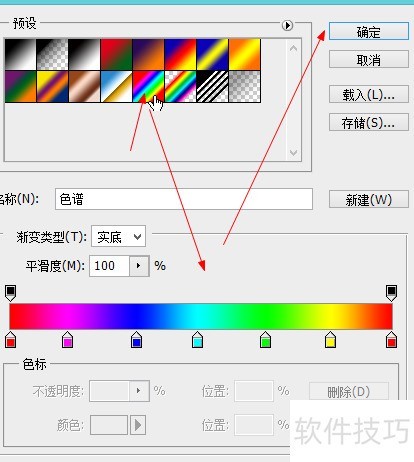Click the 确定 button
The height and width of the screenshot is (462, 414).
[369, 31]
